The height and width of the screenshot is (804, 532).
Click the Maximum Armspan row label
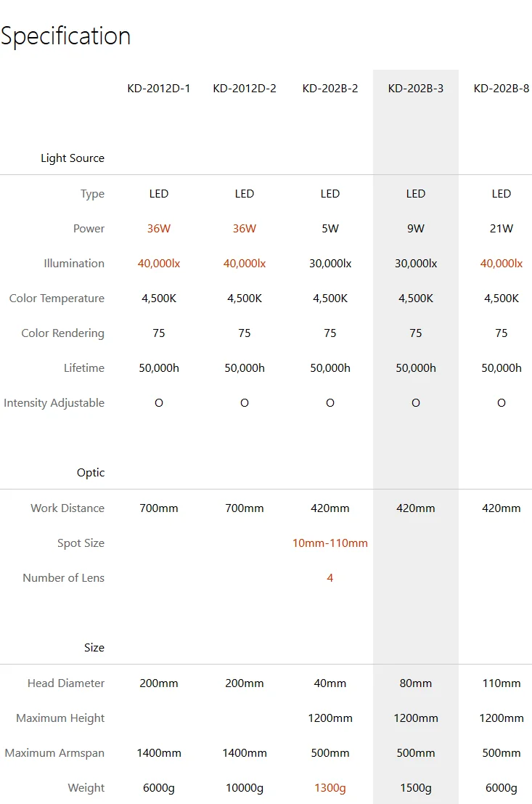54,753
